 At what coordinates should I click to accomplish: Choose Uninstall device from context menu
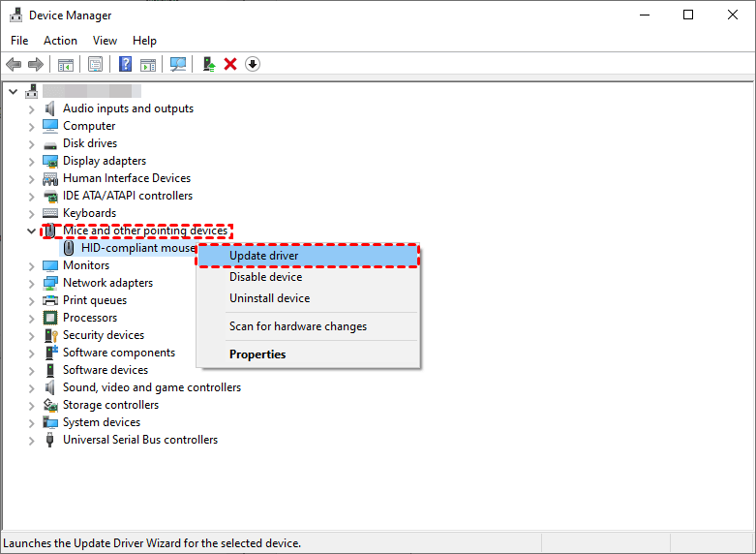point(308,298)
